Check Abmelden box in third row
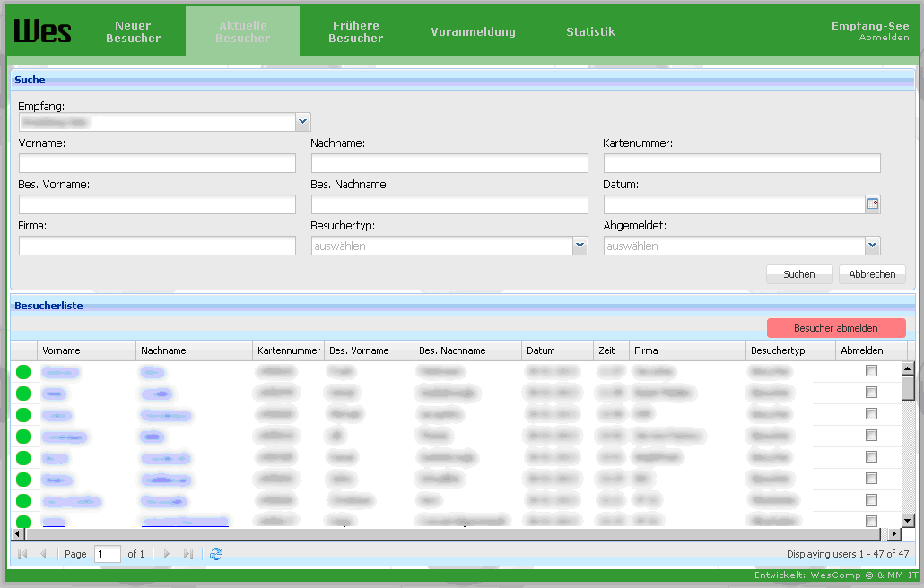924x588 pixels. (871, 414)
